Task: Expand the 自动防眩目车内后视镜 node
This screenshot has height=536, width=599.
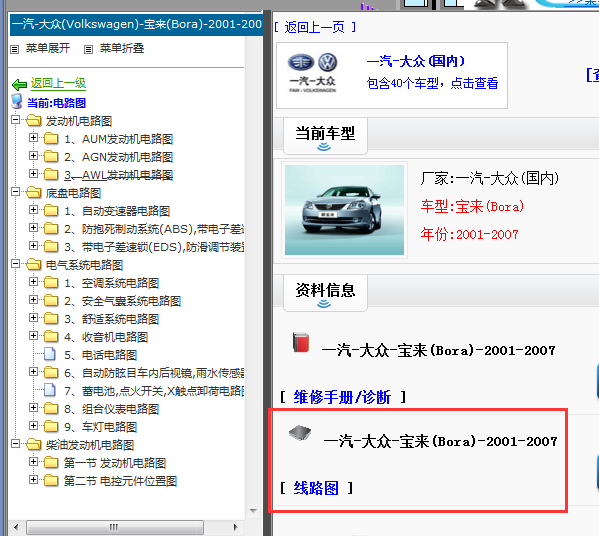Action: click(34, 371)
